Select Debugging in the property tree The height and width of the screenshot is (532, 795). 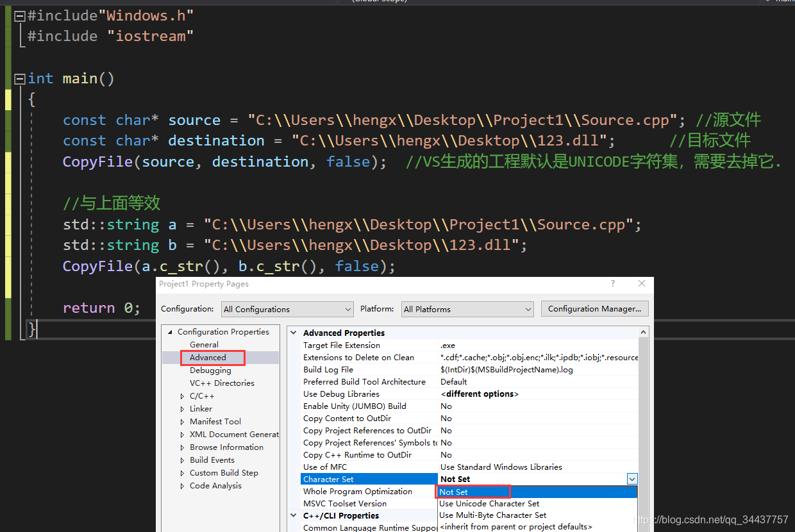pyautogui.click(x=210, y=370)
